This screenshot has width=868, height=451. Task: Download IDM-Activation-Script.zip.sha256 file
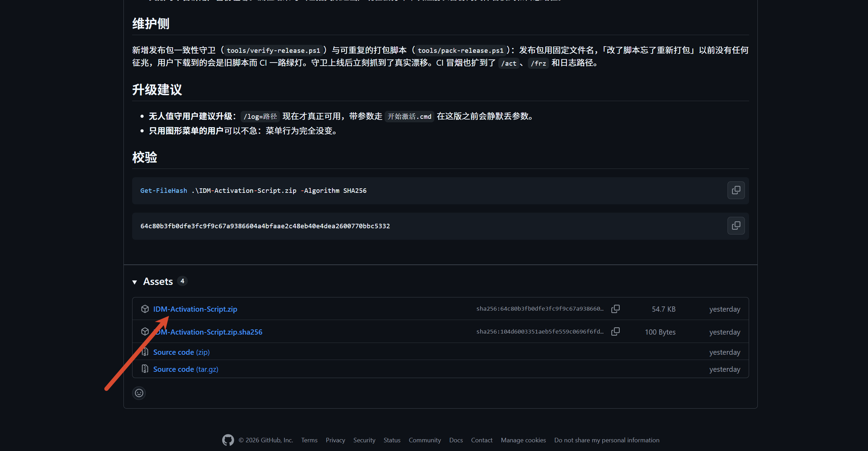coord(208,332)
